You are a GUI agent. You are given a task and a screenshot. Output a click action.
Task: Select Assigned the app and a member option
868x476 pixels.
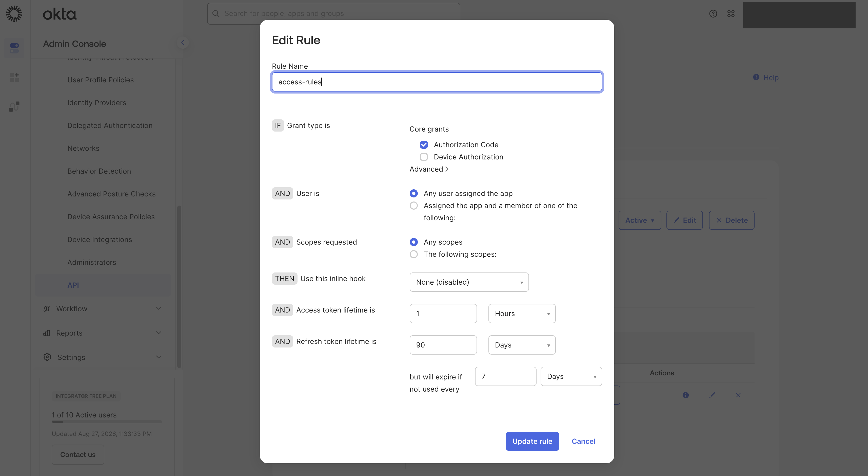[414, 206]
